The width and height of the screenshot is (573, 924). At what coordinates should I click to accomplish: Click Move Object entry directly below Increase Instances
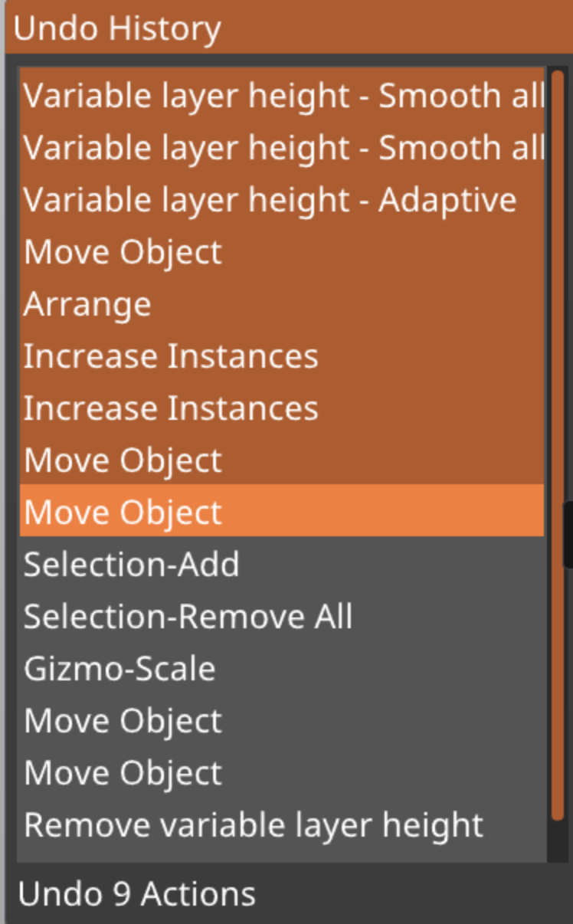(x=123, y=460)
